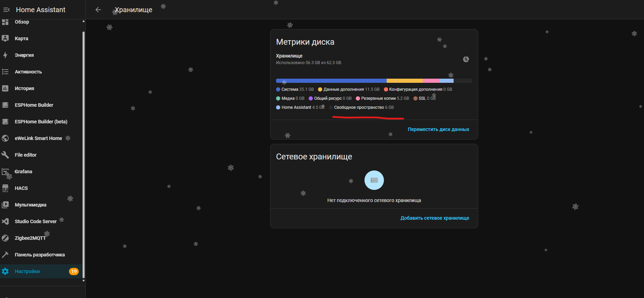Click the Переместить диск данных link
Image resolution: width=644 pixels, height=298 pixels.
438,129
